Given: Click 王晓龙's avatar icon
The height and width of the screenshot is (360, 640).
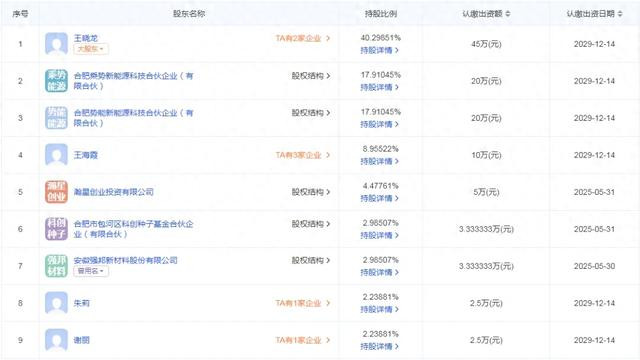Looking at the screenshot, I should point(56,44).
